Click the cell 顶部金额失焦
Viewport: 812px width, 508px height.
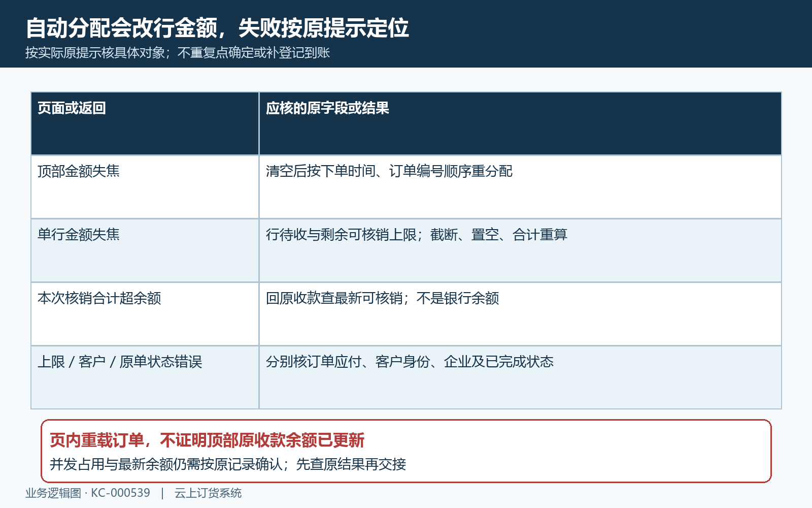coord(145,187)
